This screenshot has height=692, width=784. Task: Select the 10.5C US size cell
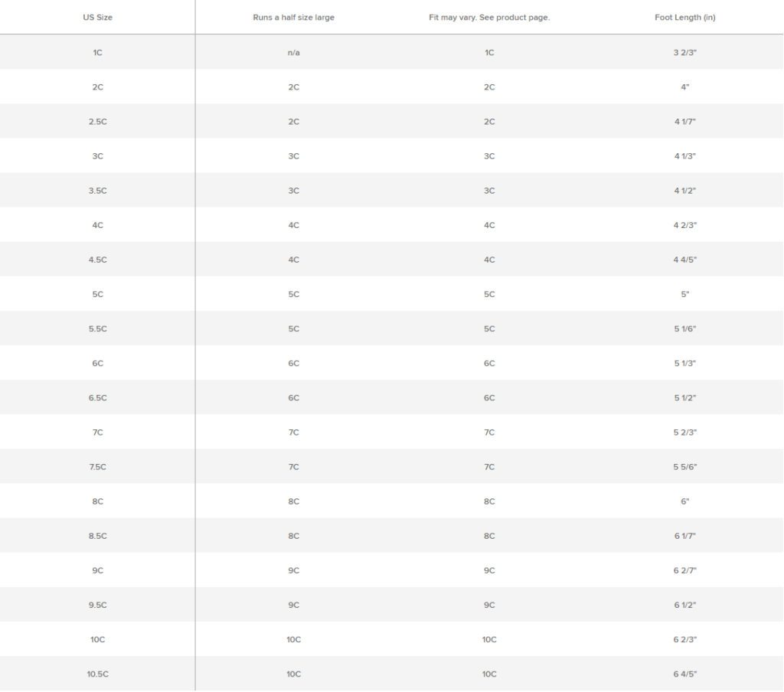(97, 674)
